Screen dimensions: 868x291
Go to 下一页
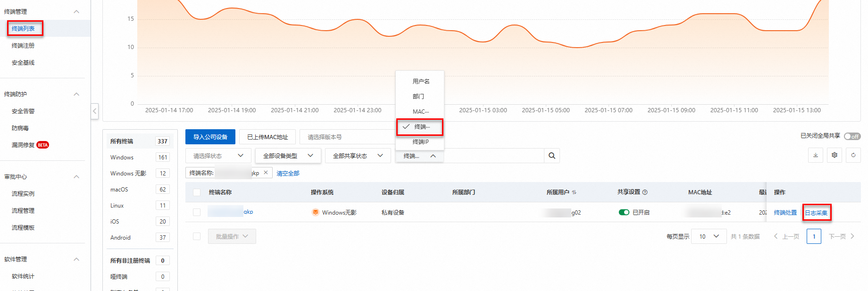[x=842, y=236]
